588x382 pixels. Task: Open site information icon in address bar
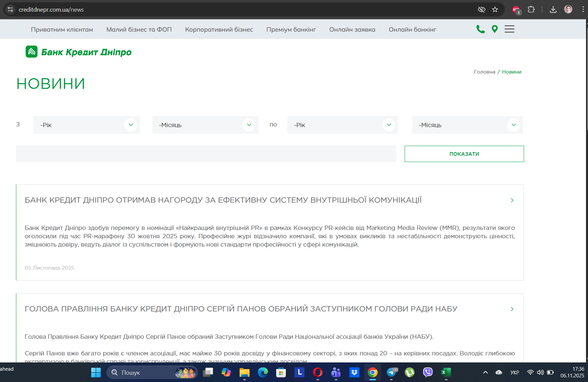pyautogui.click(x=10, y=10)
